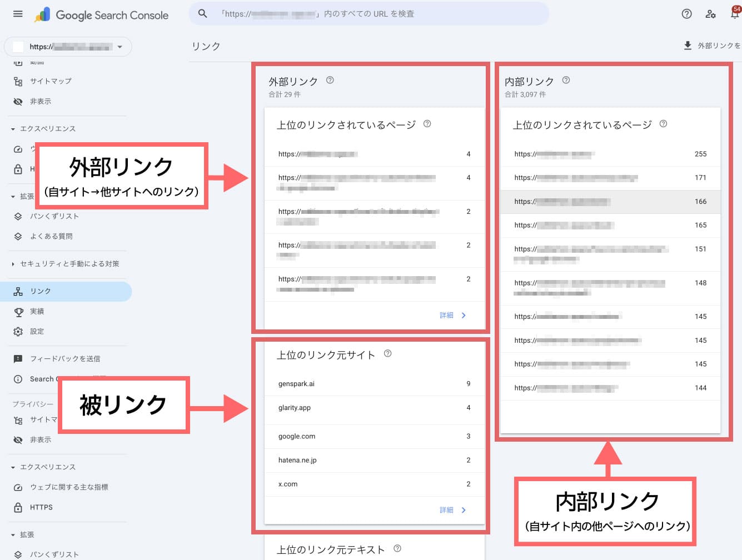Click the user permissions icon in the top bar
The height and width of the screenshot is (560, 742).
pos(710,14)
